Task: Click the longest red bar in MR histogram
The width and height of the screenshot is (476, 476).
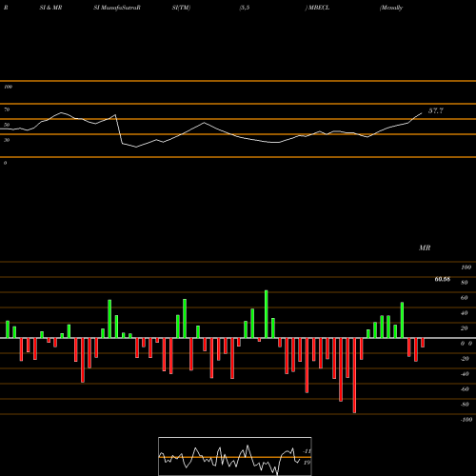Action: [354, 375]
